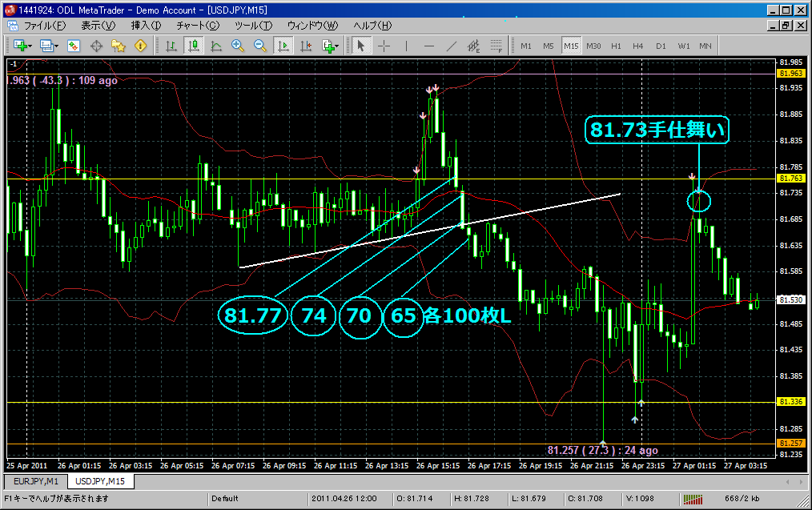Viewport: 812px width, 510px height.
Task: Switch to the EURJPY,M1 chart tab
Action: 34,481
